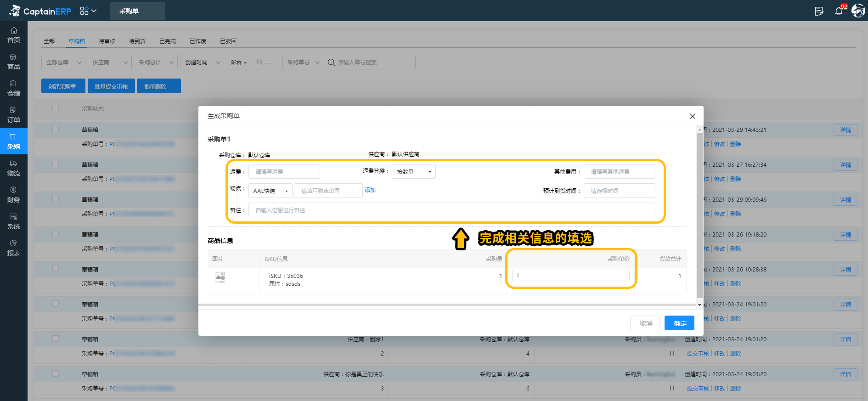
Task: Open the 仓储 warehouse sidebar icon
Action: pos(14,88)
